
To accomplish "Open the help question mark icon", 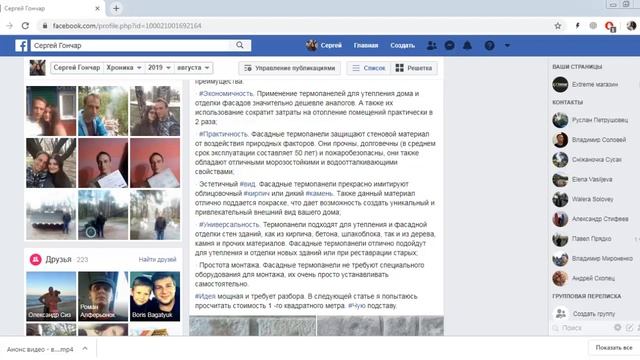I will click(x=489, y=45).
